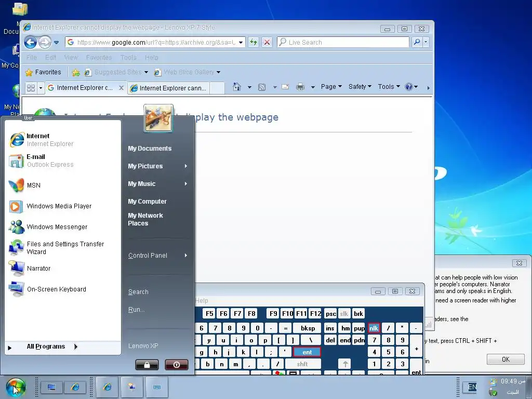This screenshot has width=532, height=399.
Task: Open My Computer from Start menu
Action: [147, 201]
